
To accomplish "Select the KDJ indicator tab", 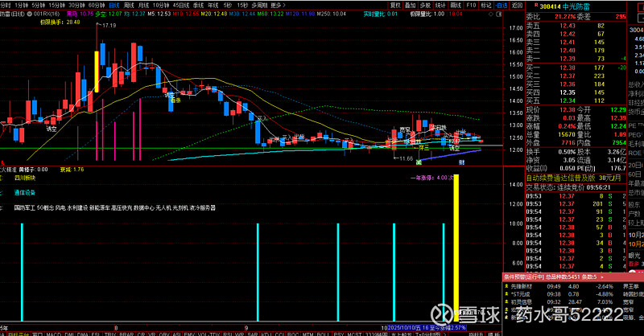I will 266,334.
